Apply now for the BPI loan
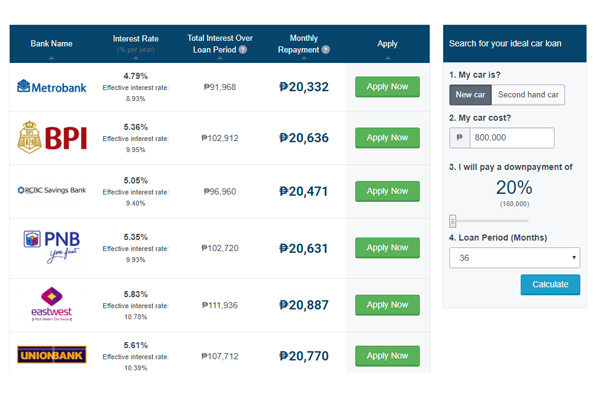The image size is (600, 400). click(x=387, y=138)
